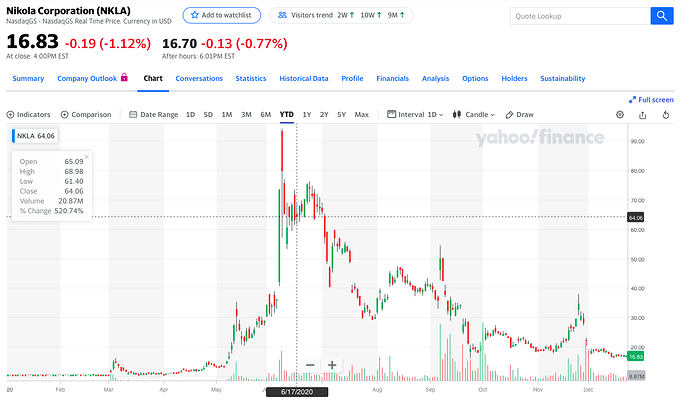Click the Volume 20.87M tooltip row

(x=51, y=201)
